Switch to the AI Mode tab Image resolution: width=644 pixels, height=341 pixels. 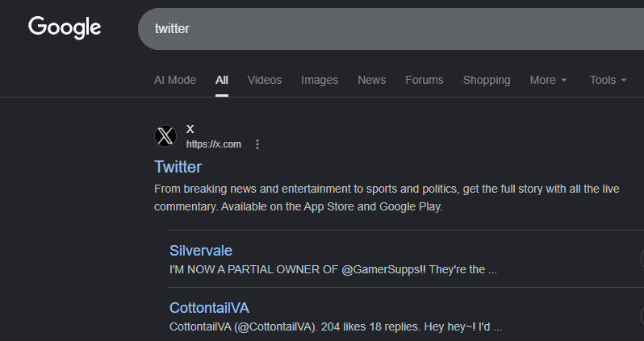coord(175,80)
